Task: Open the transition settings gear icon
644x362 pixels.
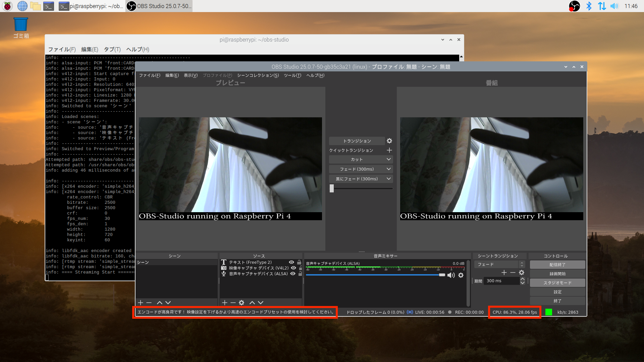Action: [389, 141]
